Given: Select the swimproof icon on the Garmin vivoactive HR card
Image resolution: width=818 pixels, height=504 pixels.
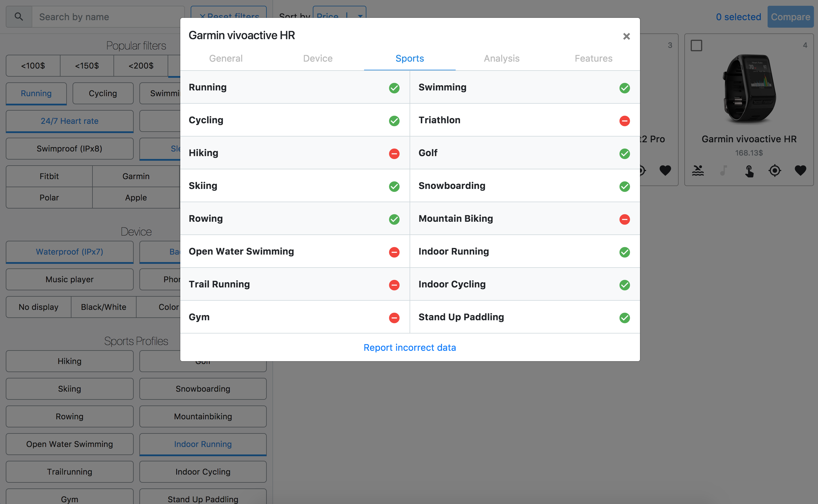Looking at the screenshot, I should [698, 171].
